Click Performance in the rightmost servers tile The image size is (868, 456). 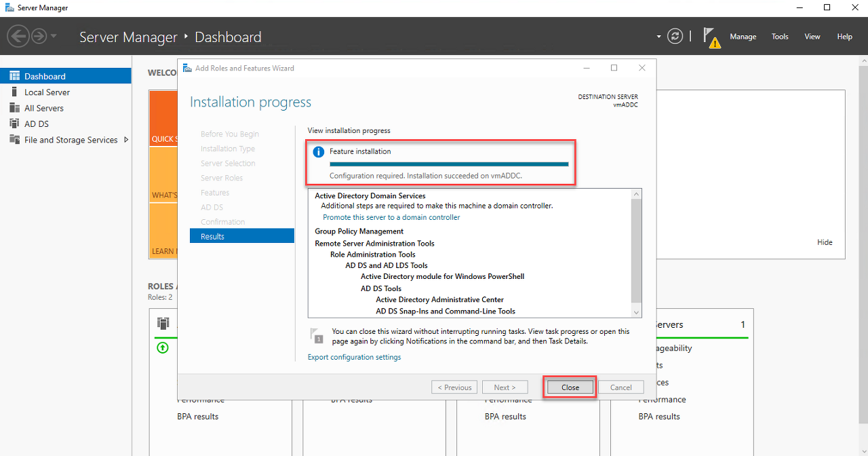[x=663, y=400]
